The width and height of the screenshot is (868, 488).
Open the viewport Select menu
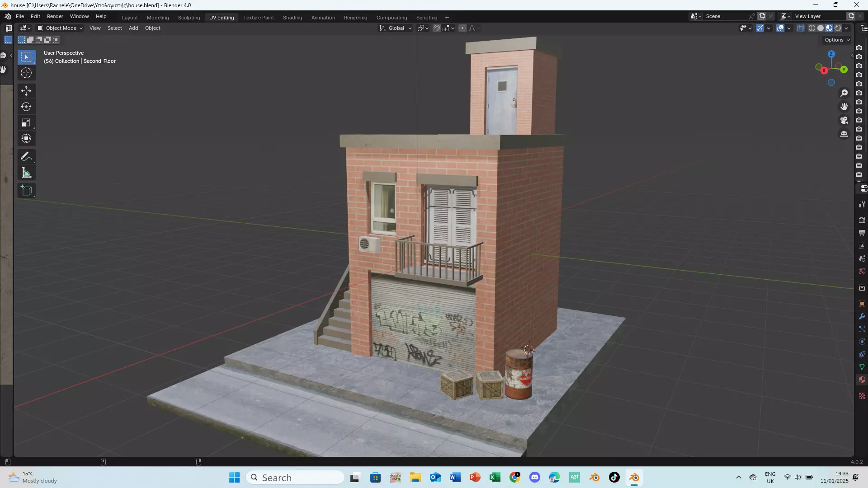click(115, 28)
